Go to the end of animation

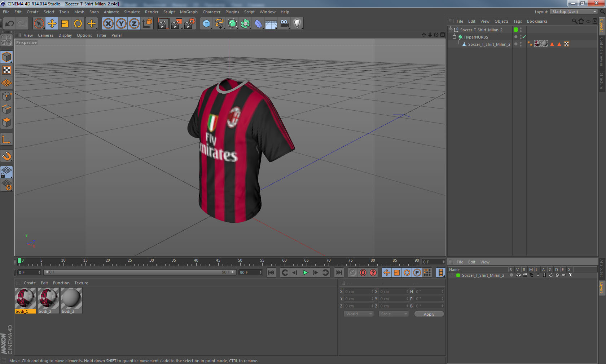(x=339, y=272)
